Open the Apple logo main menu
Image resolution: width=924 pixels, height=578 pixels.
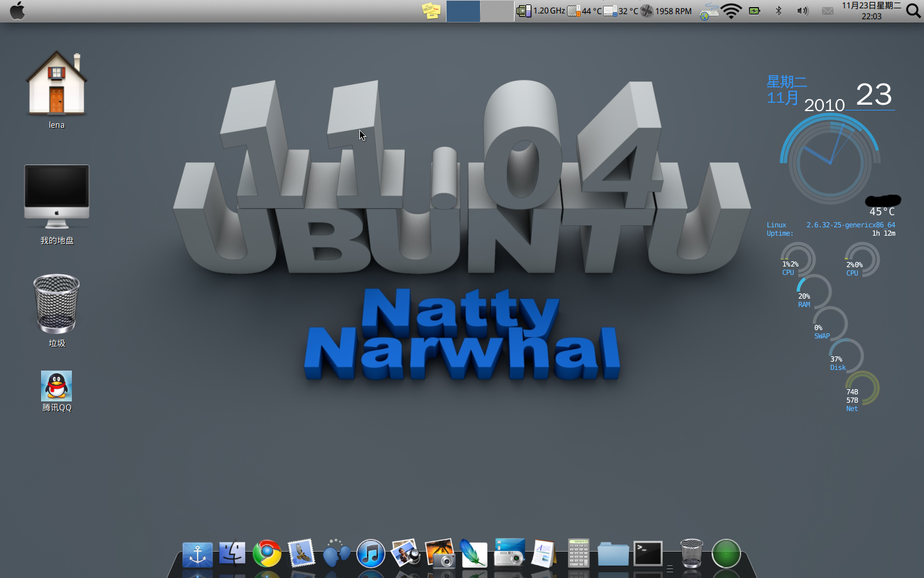point(17,10)
